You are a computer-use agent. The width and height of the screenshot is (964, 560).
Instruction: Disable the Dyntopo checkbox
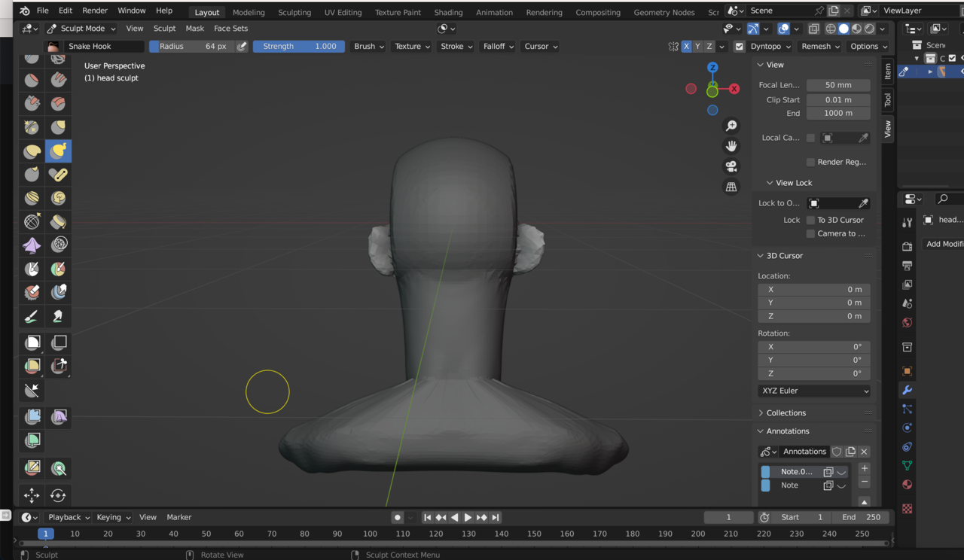pos(739,47)
